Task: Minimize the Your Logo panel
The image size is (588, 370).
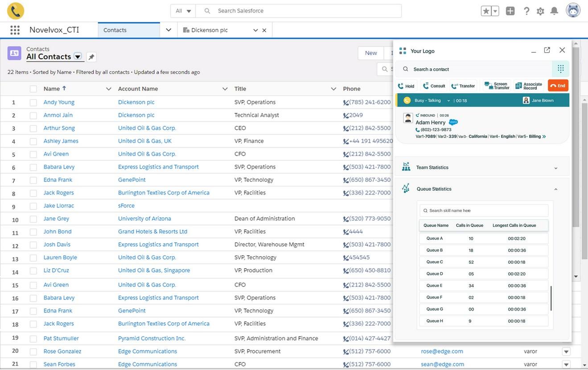Action: [533, 52]
